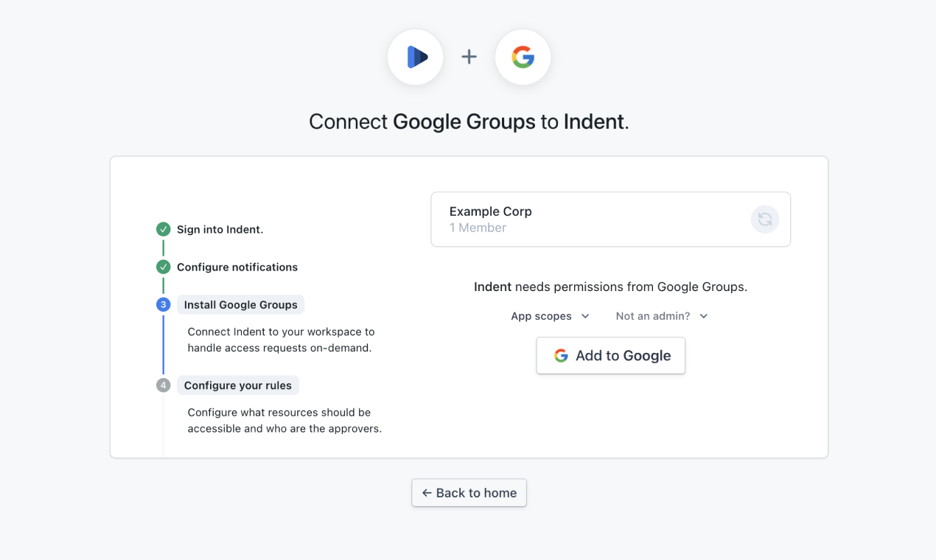Click the green checkmark beside Configure notifications

coord(164,267)
